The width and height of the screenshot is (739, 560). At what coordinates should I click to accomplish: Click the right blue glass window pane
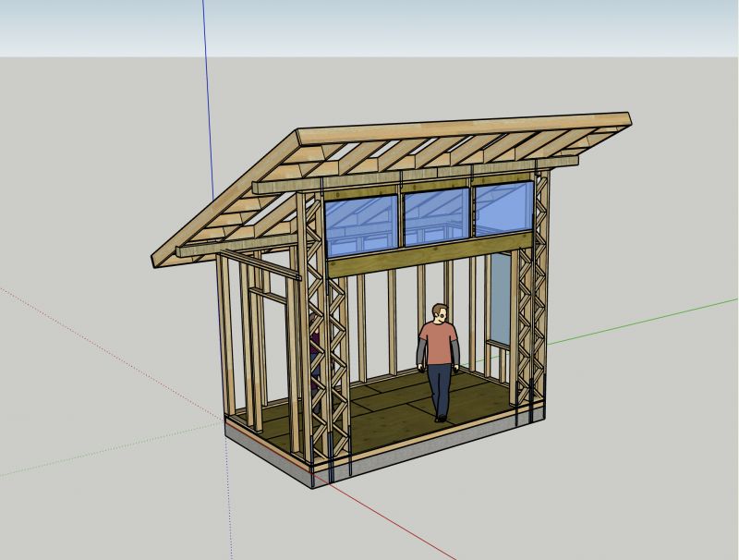503,208
